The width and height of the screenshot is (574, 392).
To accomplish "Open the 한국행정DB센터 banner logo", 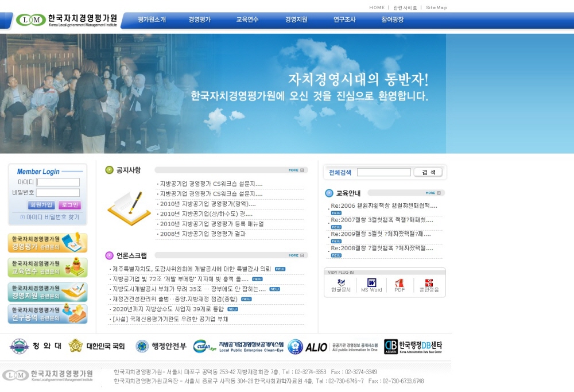I will point(413,347).
